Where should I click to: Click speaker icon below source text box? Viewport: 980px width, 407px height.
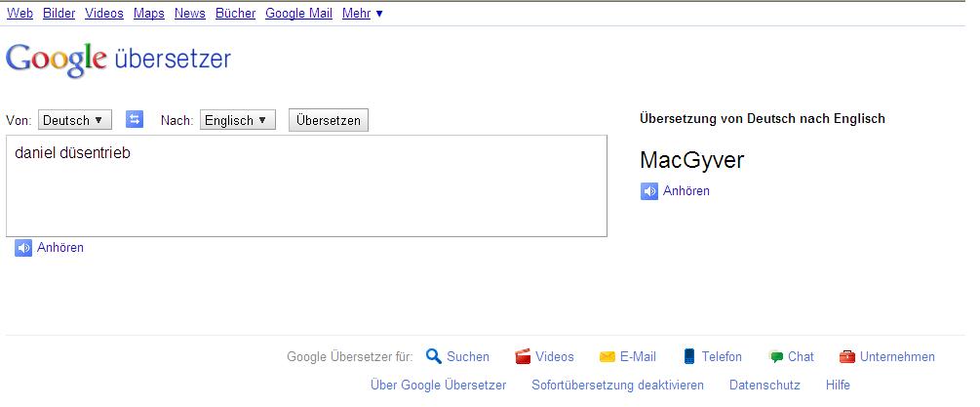tap(23, 248)
